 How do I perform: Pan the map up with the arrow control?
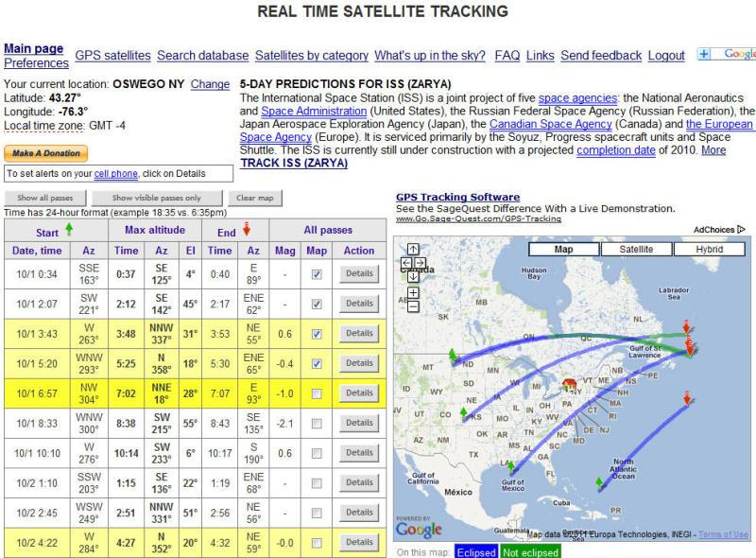click(x=413, y=249)
